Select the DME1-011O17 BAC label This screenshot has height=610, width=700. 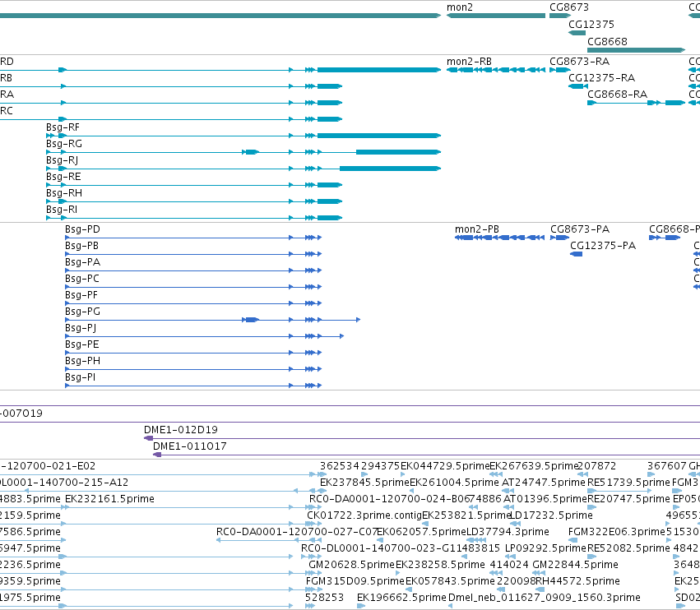[x=190, y=446]
